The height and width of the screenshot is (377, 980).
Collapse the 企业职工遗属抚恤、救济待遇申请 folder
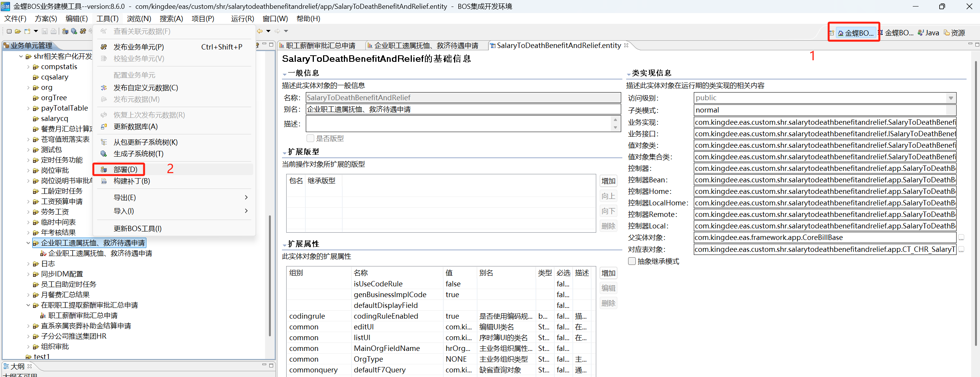[28, 243]
